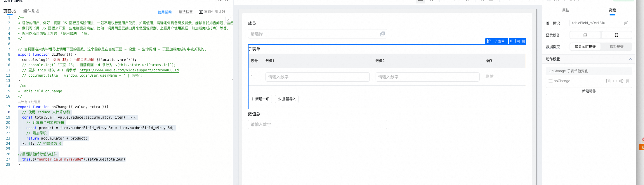The image size is (644, 185).
Task: Enable desktop display device
Action: (x=585, y=35)
